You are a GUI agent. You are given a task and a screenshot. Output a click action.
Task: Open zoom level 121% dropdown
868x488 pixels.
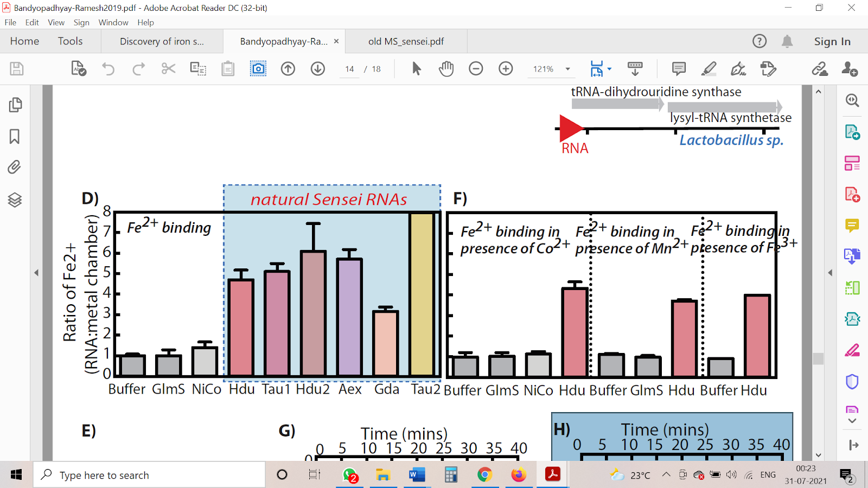click(567, 69)
